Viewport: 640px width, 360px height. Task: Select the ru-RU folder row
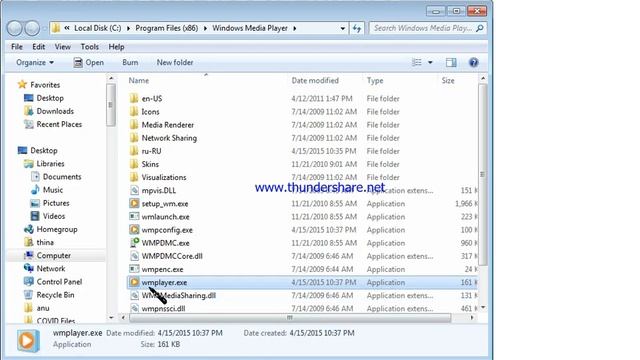click(302, 151)
